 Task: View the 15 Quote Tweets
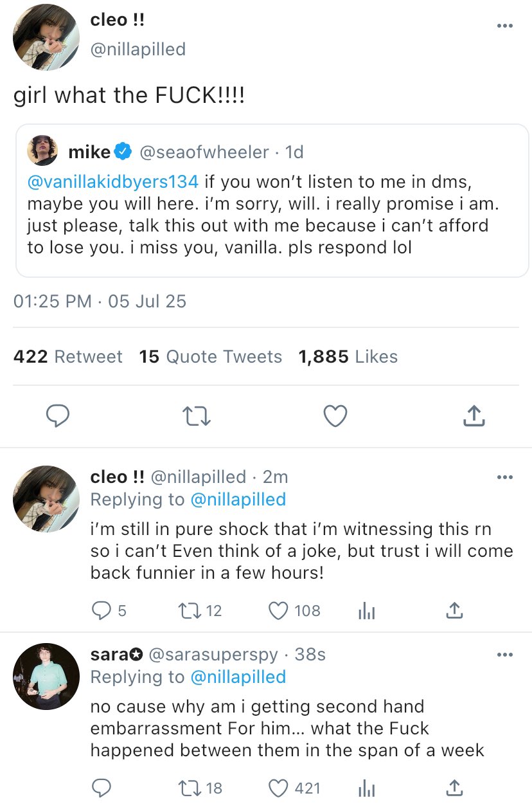pos(211,357)
